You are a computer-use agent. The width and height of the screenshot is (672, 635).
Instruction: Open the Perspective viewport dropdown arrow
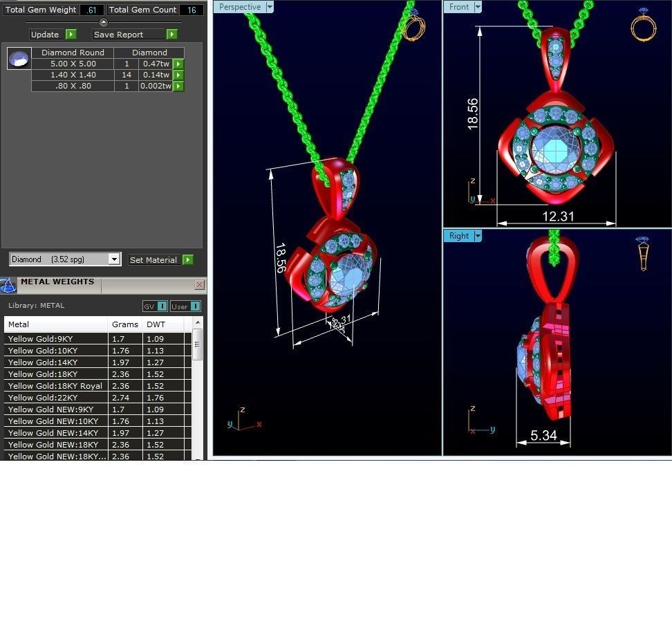pos(270,7)
